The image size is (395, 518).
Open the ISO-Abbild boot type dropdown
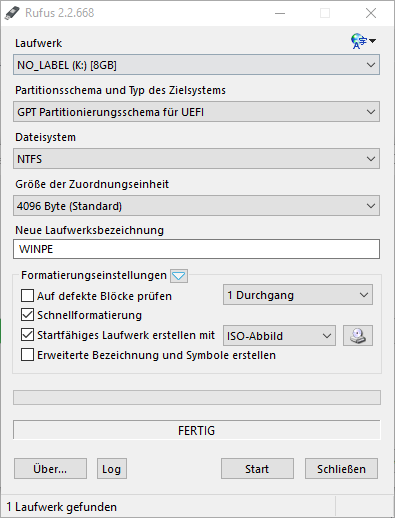pyautogui.click(x=279, y=336)
